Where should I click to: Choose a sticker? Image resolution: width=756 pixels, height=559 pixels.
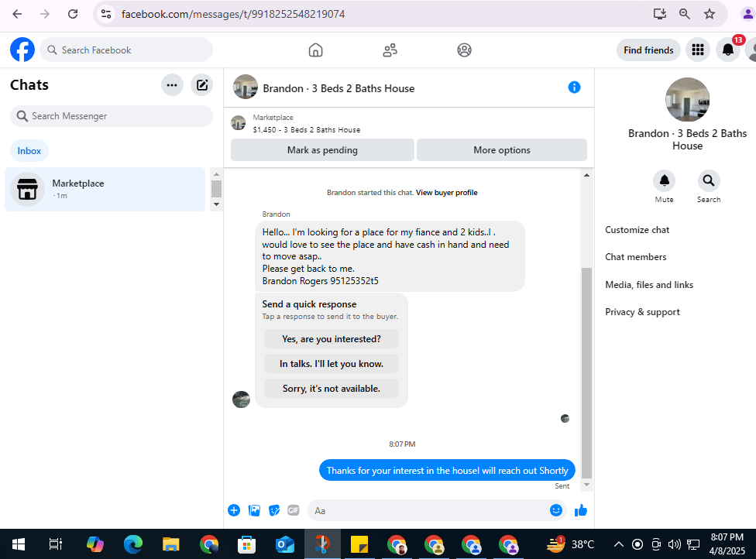[x=274, y=510]
